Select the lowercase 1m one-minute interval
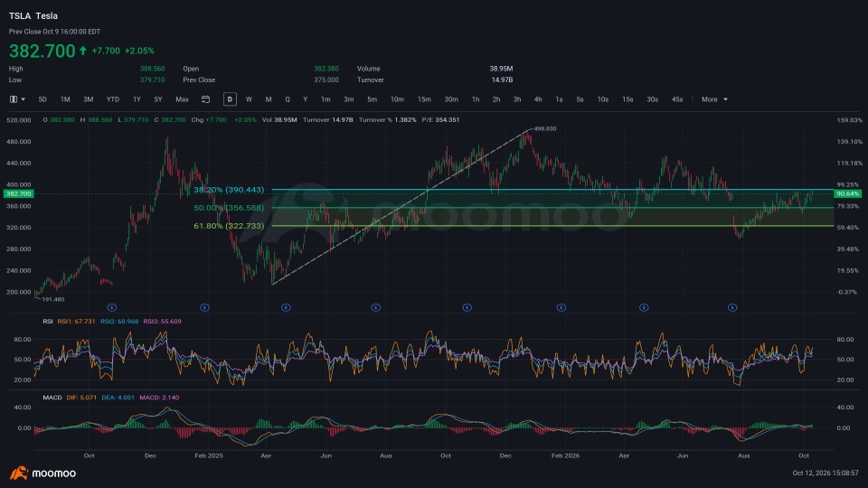Screen dimensions: 868x488 325,99
